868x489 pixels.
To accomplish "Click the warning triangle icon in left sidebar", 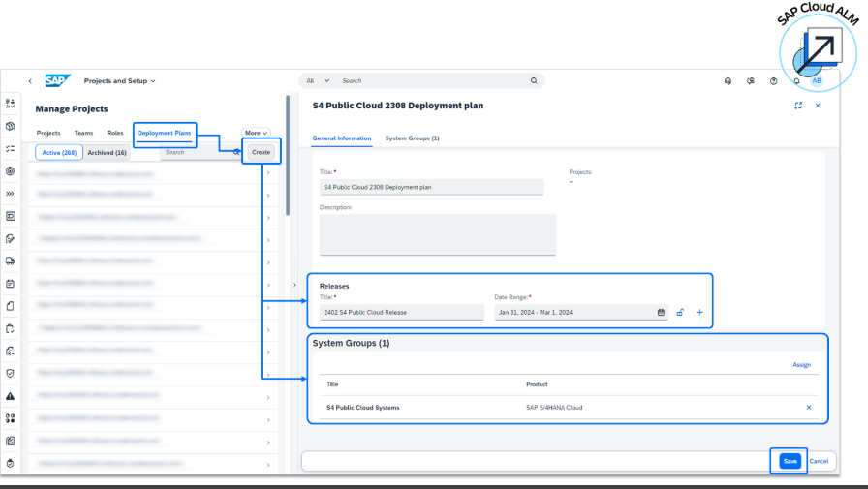I will click(x=10, y=396).
